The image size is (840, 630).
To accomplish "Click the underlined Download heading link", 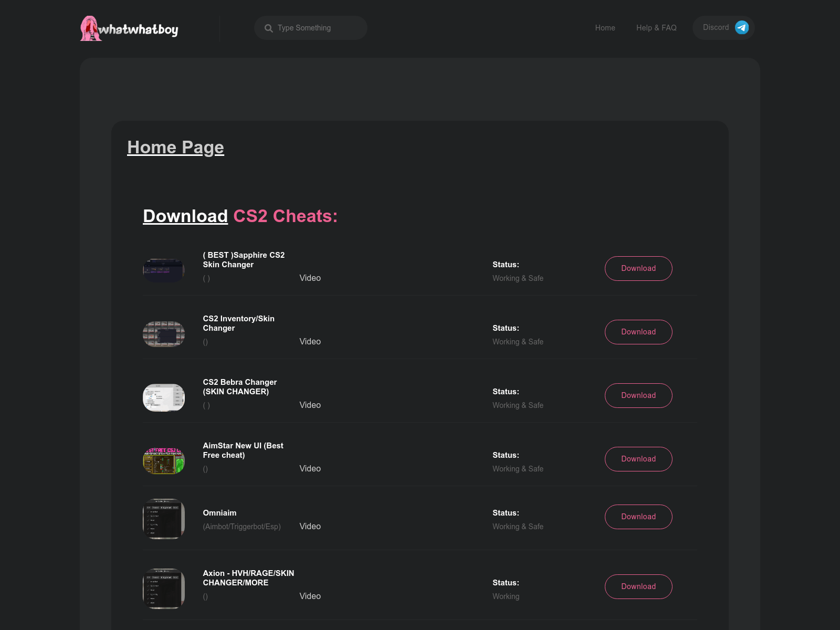I will pos(185,216).
